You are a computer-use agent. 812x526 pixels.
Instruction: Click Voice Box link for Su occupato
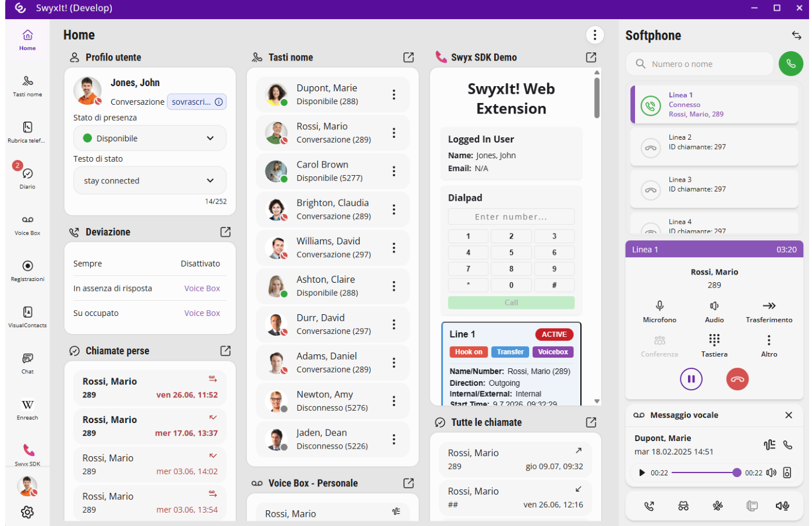point(202,313)
